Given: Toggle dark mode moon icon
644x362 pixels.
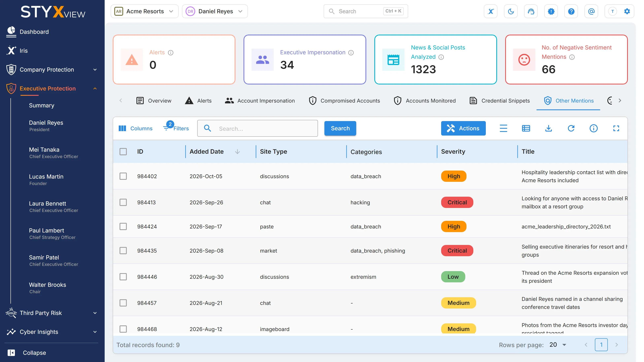Looking at the screenshot, I should [511, 11].
